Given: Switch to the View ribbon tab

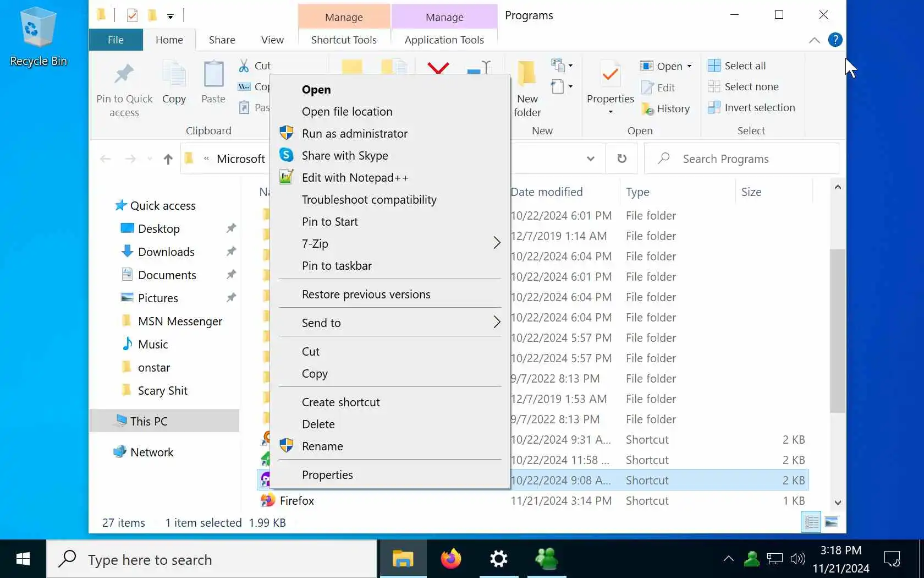Looking at the screenshot, I should click(x=272, y=40).
